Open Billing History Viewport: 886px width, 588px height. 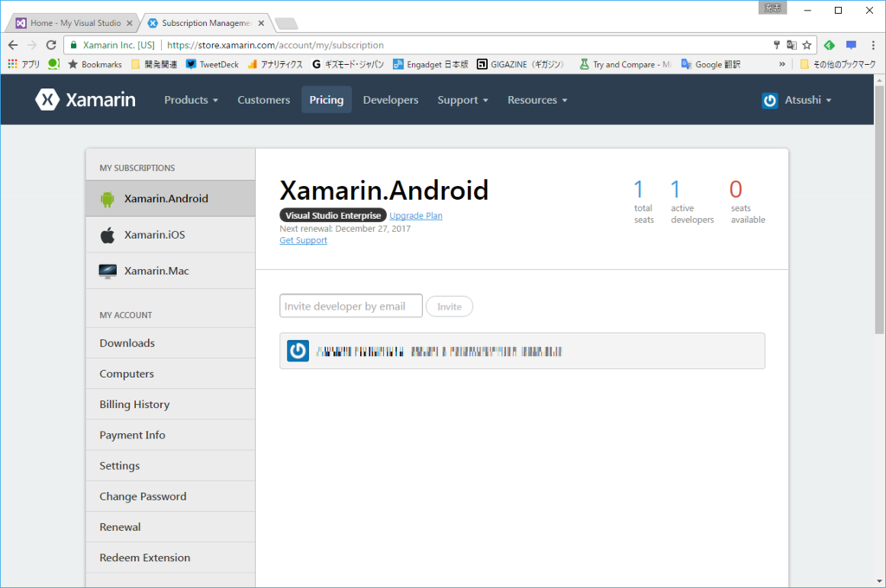pos(170,405)
